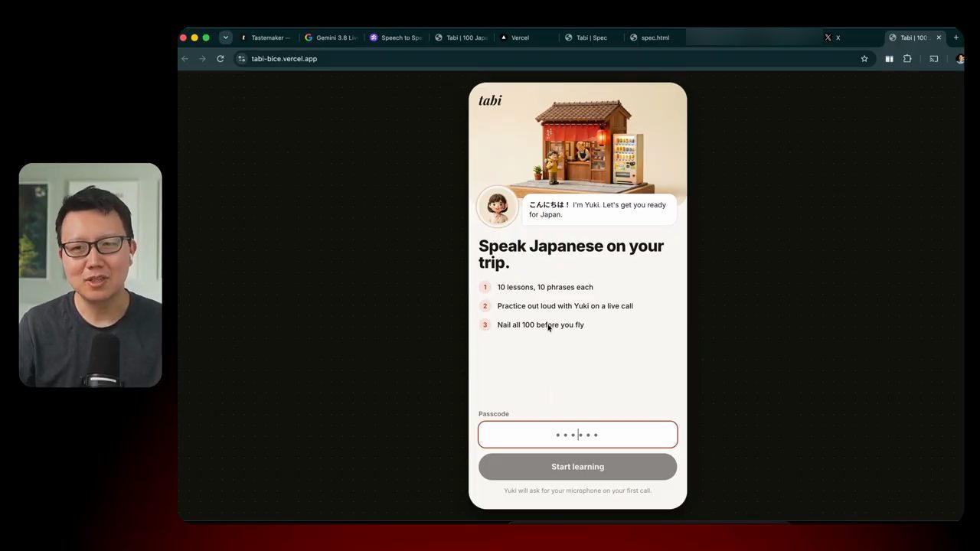Click the tabi-bice.vercel.app address bar
The height and width of the screenshot is (551, 980).
click(x=547, y=59)
